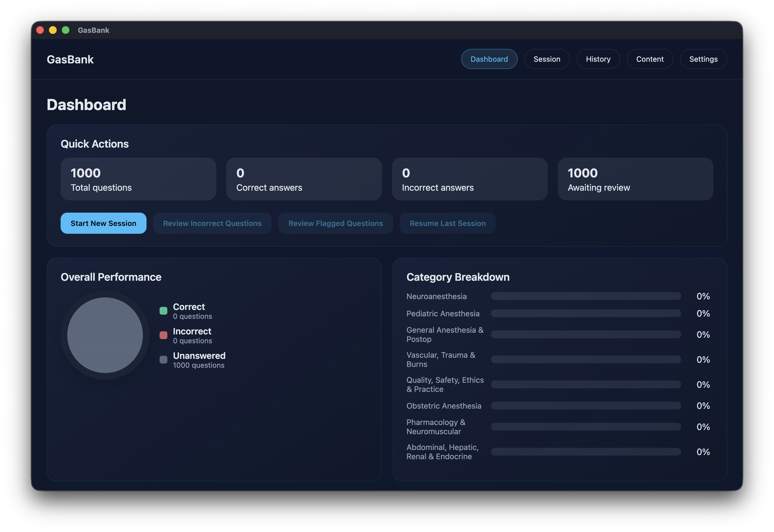Select the Dashboard tab
Image resolution: width=774 pixels, height=532 pixels.
click(x=489, y=59)
